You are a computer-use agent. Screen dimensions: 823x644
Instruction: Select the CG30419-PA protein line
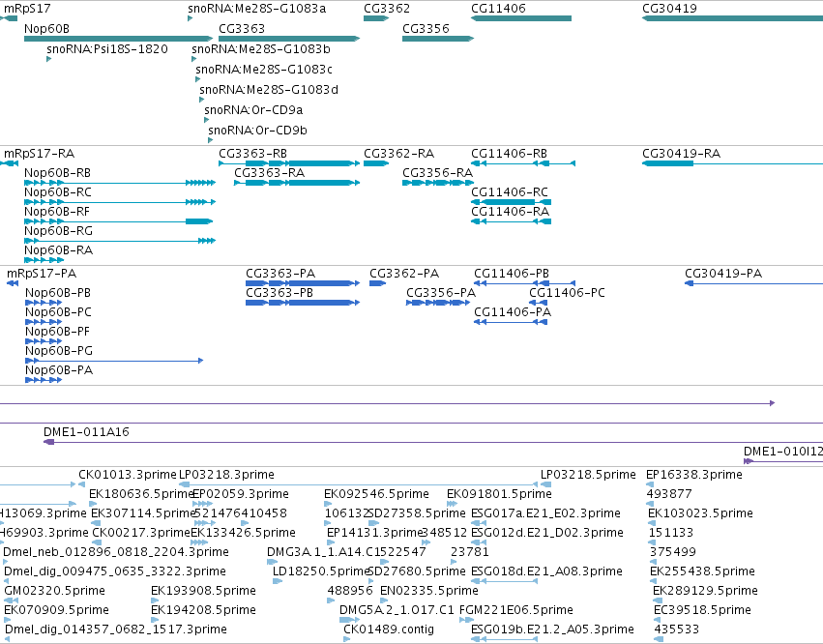click(753, 283)
